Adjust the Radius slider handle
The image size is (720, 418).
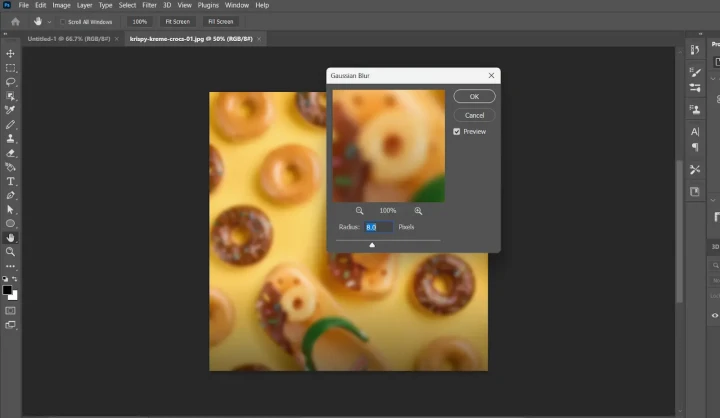coord(372,245)
